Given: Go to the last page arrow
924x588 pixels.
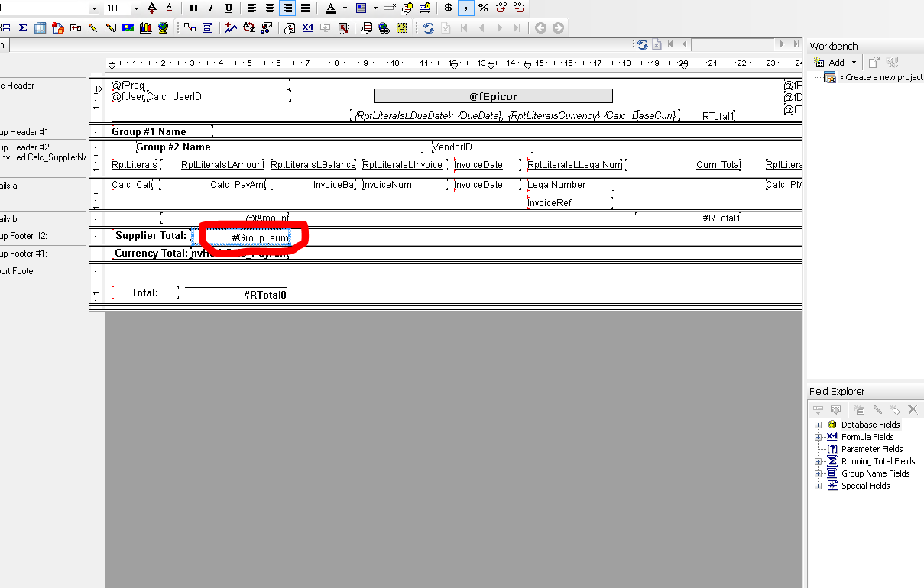Looking at the screenshot, I should pos(517,27).
